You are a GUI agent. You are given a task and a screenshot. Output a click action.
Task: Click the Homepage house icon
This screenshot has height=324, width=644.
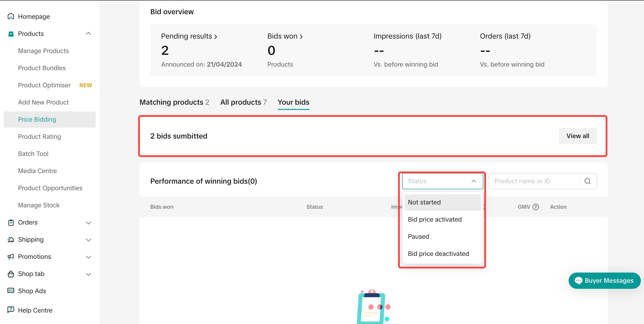click(11, 16)
